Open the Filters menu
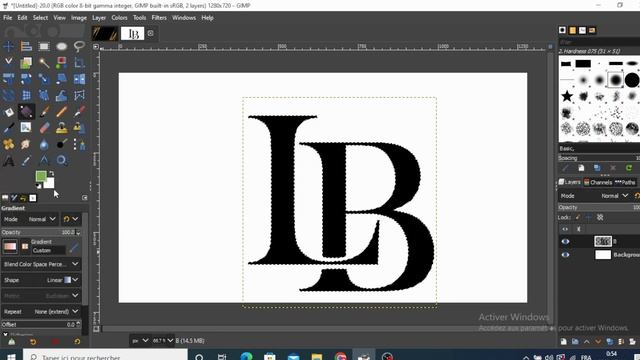The width and height of the screenshot is (640, 360). coord(159,18)
